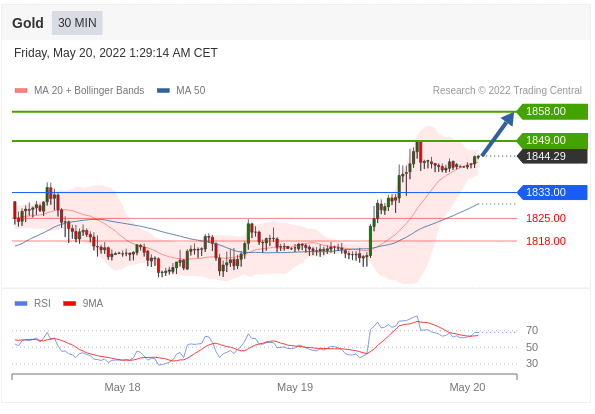
Task: Select the 1858.00 green resistance tag
Action: (x=552, y=112)
